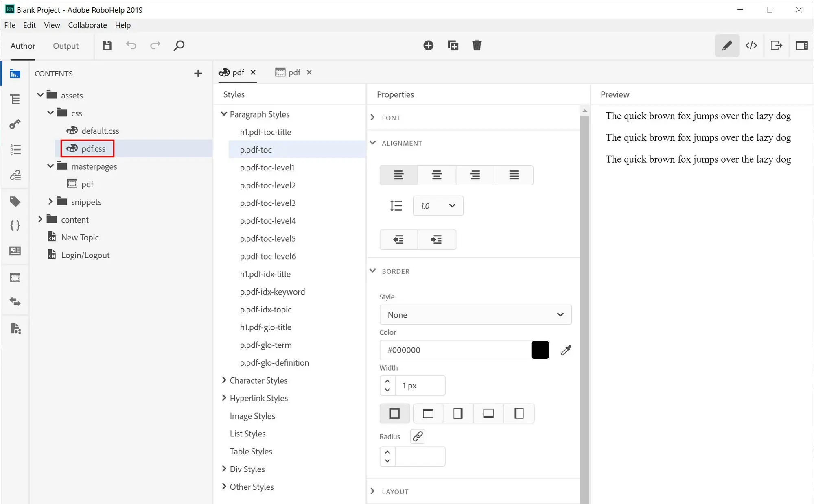
Task: Switch to the Output tab
Action: pyautogui.click(x=66, y=46)
